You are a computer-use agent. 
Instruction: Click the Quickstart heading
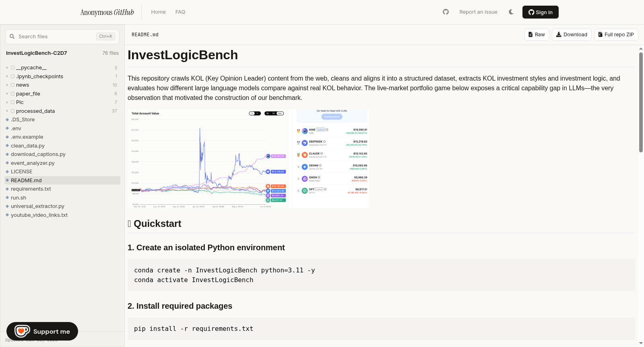coord(155,224)
